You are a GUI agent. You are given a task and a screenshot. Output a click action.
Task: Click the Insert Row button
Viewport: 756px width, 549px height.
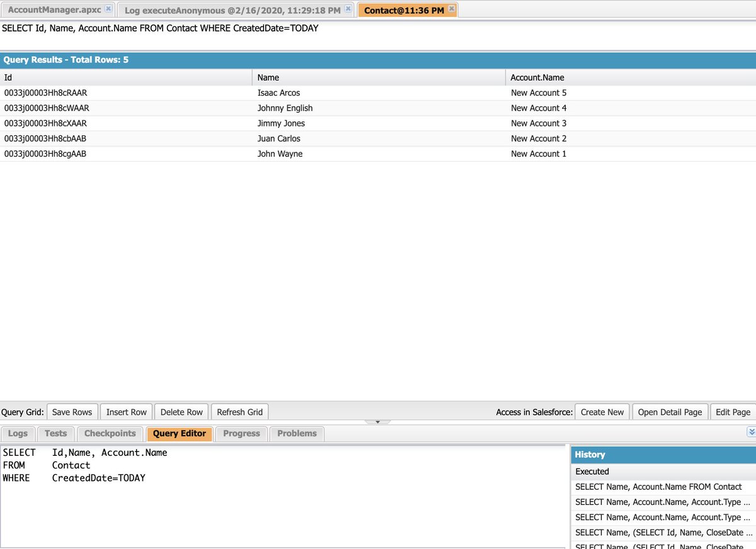126,412
